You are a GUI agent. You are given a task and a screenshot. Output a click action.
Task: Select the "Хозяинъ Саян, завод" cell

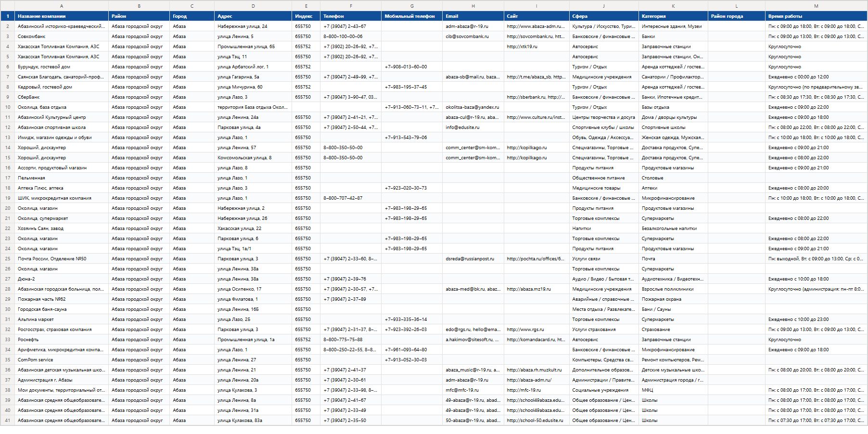[62, 229]
